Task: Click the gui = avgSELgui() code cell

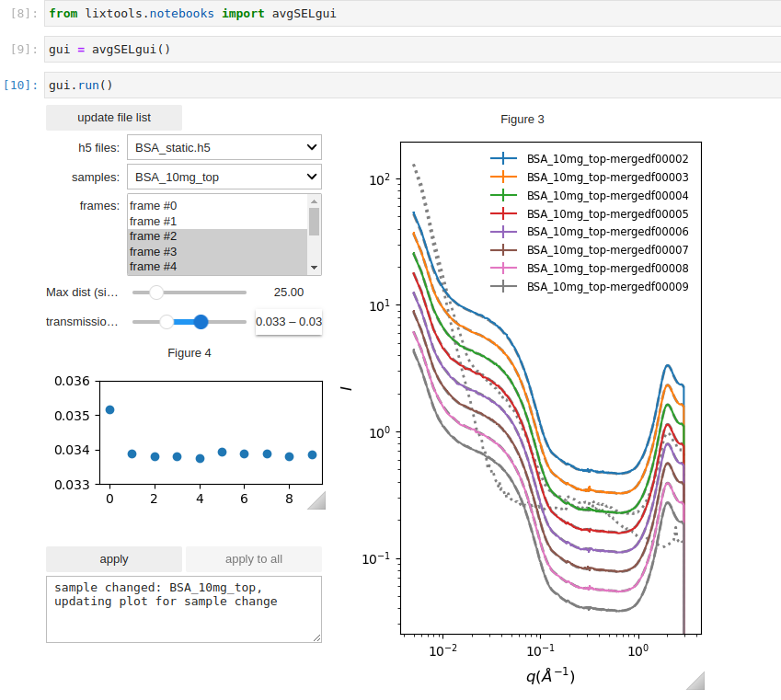Action: [x=412, y=50]
